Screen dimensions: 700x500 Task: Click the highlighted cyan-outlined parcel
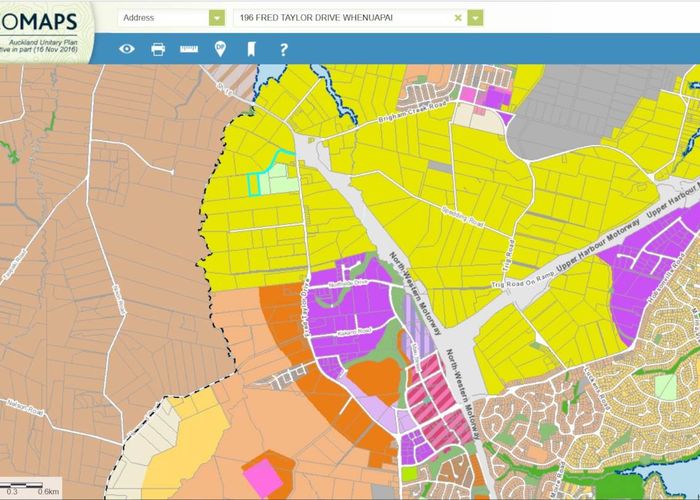click(x=254, y=185)
